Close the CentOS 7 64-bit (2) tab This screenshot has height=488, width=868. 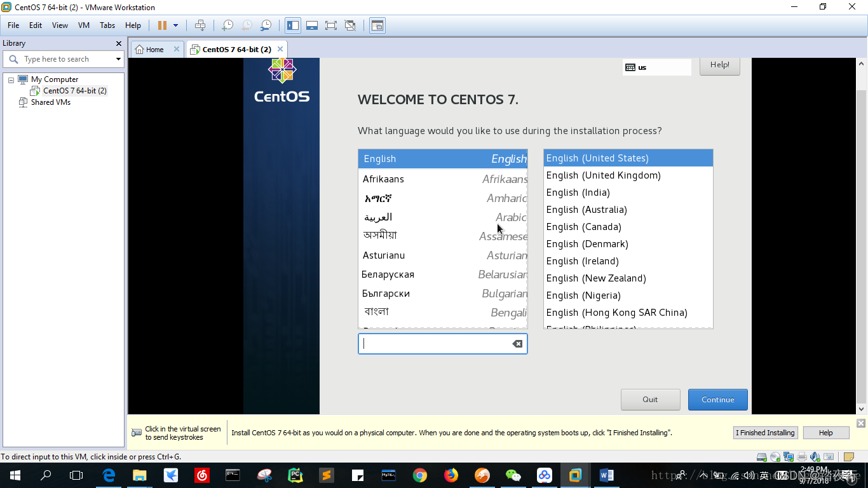coord(280,49)
